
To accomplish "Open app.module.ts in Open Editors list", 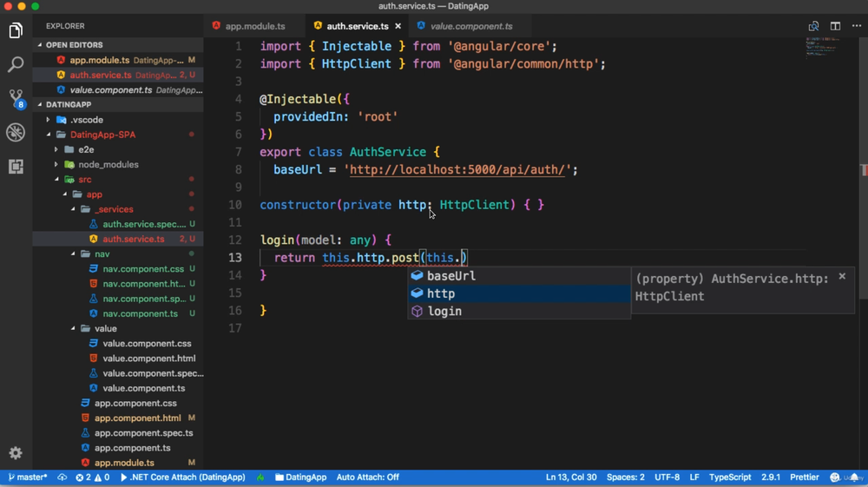I will (118, 60).
